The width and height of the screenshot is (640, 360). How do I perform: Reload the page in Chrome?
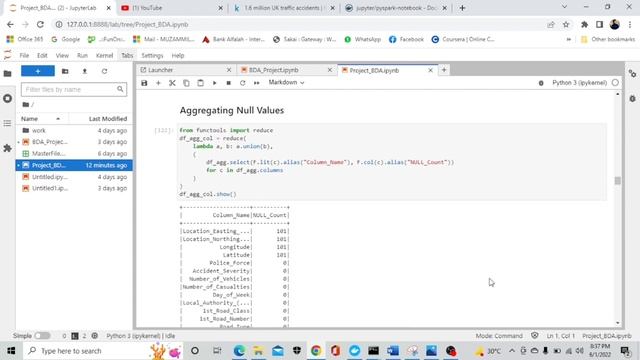pyautogui.click(x=40, y=24)
